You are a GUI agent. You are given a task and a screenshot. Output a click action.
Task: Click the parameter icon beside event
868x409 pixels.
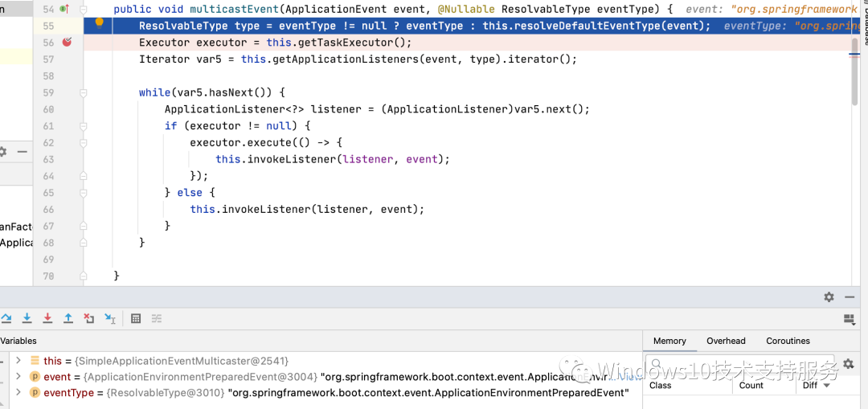35,377
